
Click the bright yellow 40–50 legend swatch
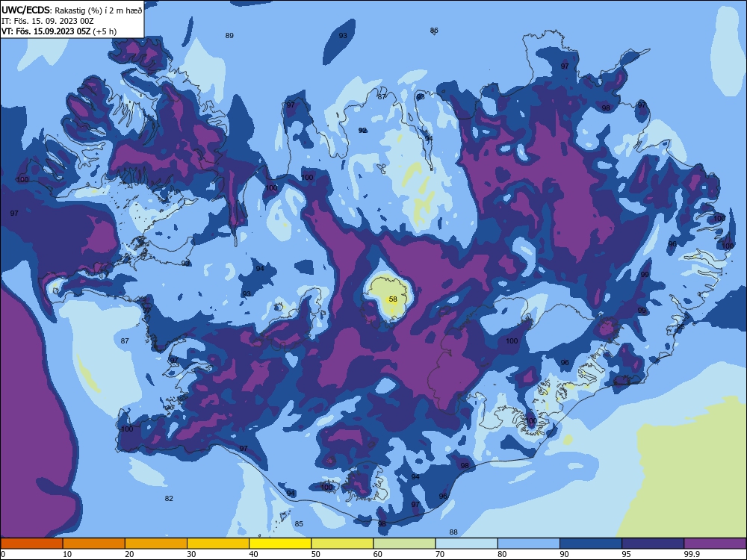280,544
